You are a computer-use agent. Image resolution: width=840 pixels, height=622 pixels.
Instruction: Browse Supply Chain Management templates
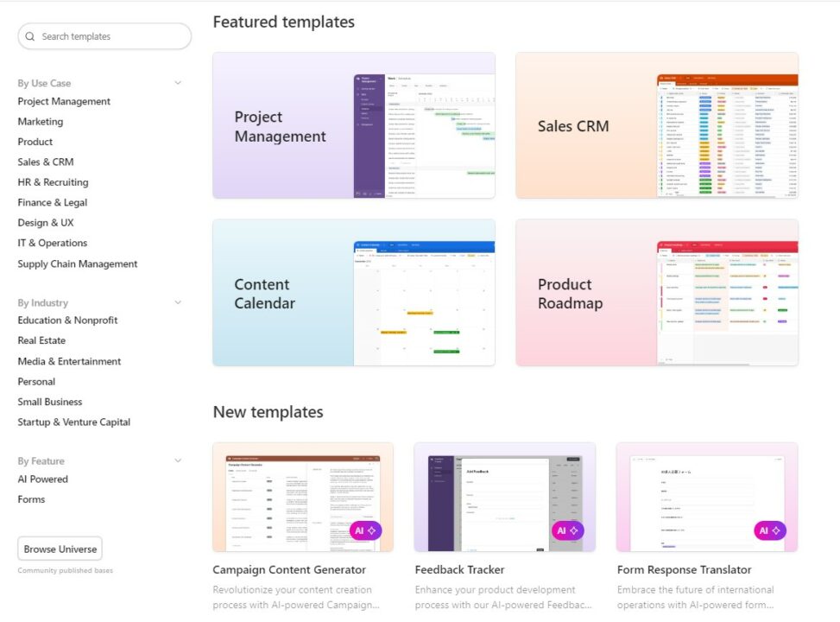tap(78, 264)
